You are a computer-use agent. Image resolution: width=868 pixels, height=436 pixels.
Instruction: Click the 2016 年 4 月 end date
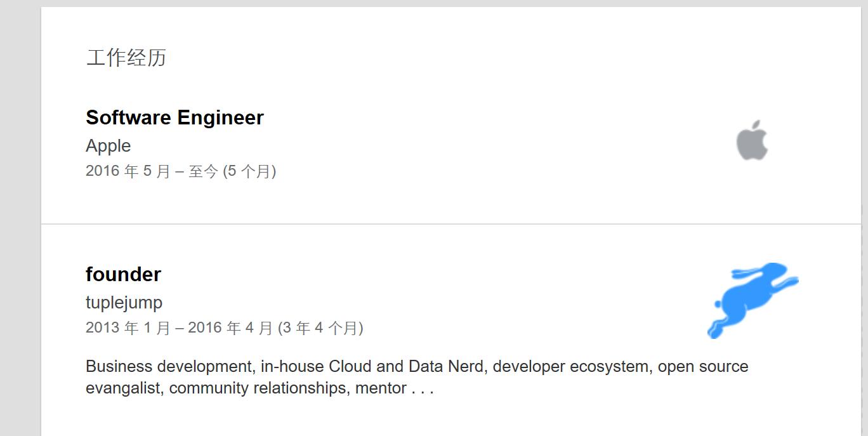[230, 328]
